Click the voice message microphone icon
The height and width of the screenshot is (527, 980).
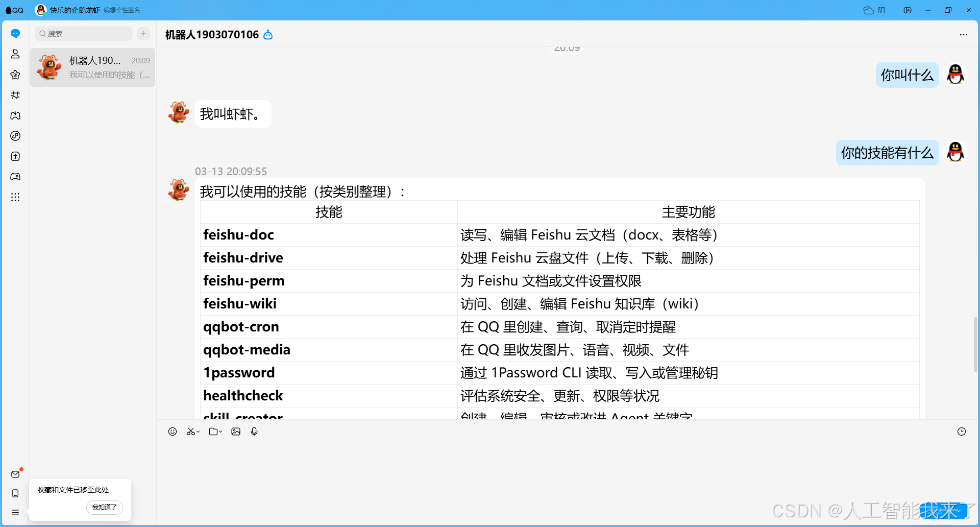[254, 432]
